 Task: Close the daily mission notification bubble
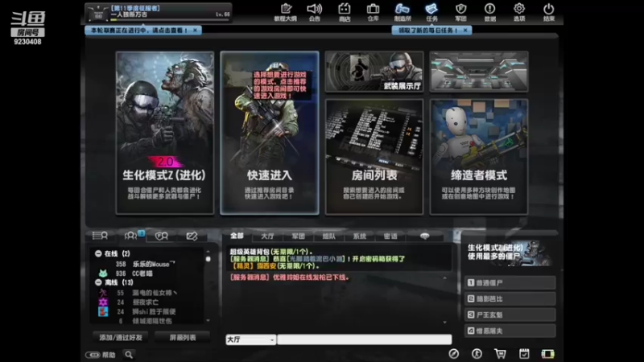[465, 31]
